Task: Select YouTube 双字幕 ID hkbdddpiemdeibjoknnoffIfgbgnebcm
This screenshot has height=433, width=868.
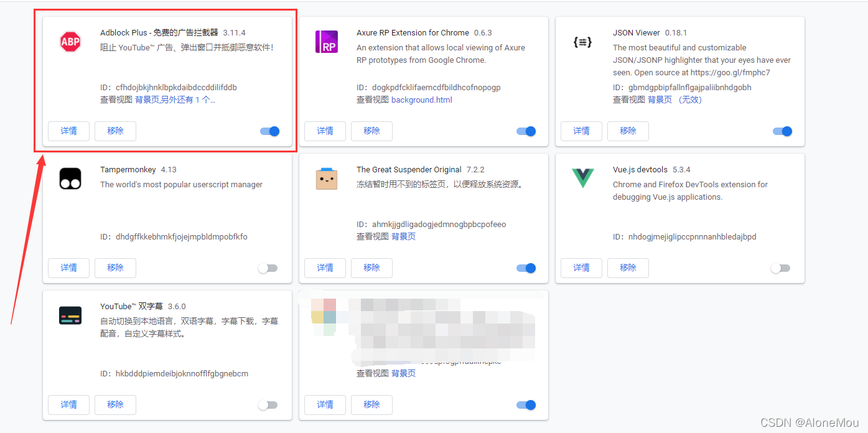Action: coord(182,373)
